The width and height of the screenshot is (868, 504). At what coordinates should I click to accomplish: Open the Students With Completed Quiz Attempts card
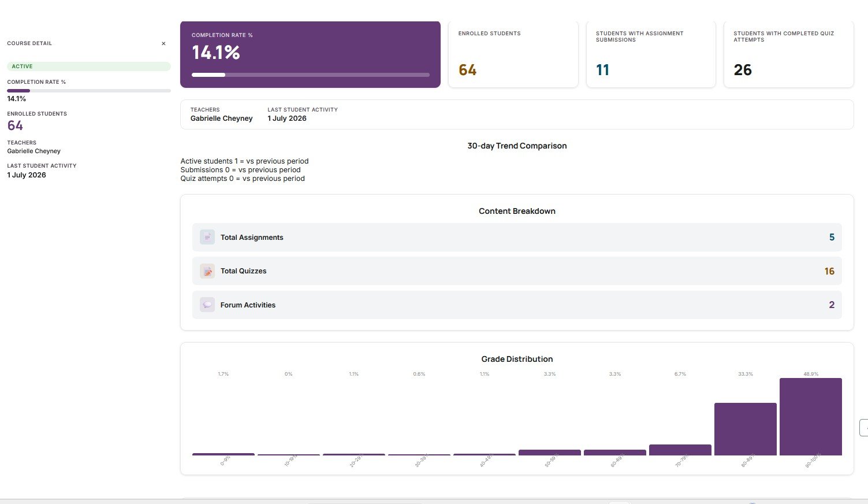pyautogui.click(x=789, y=54)
